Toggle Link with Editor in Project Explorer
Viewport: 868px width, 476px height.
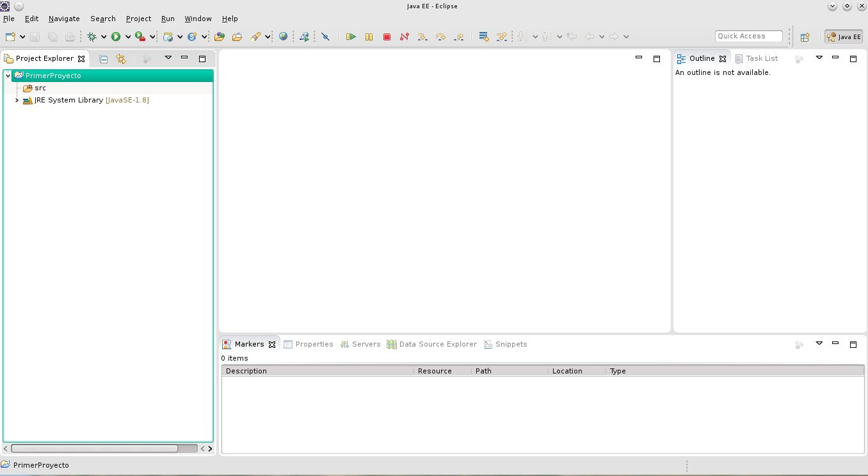pos(121,58)
